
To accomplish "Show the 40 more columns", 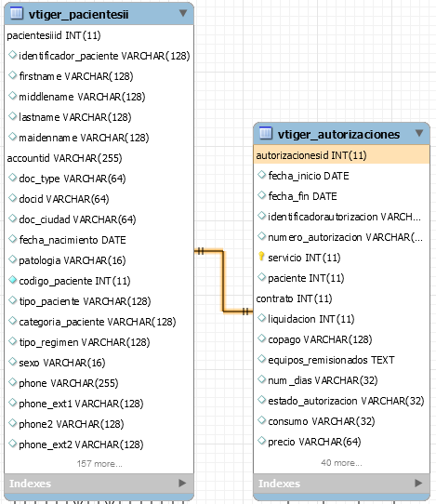I will [341, 462].
